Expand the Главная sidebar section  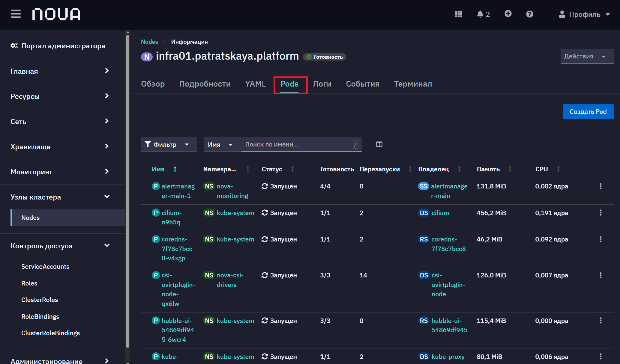pos(60,71)
